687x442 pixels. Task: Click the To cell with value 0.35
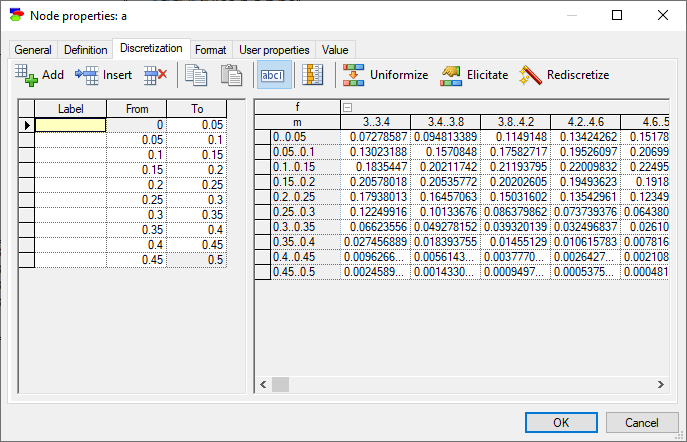(197, 215)
